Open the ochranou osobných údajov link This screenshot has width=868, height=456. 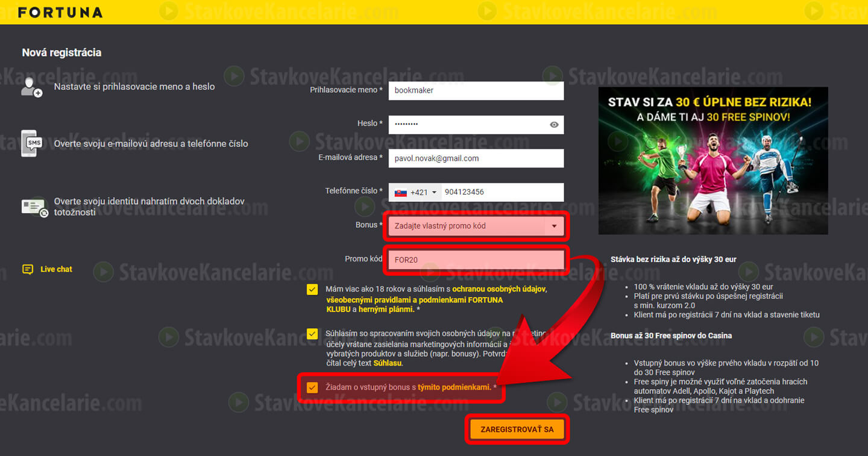500,289
